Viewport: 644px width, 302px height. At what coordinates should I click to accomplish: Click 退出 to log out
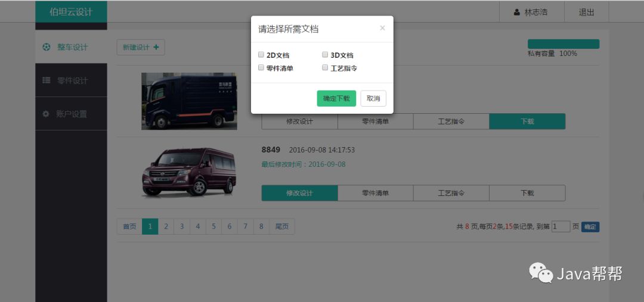[586, 12]
